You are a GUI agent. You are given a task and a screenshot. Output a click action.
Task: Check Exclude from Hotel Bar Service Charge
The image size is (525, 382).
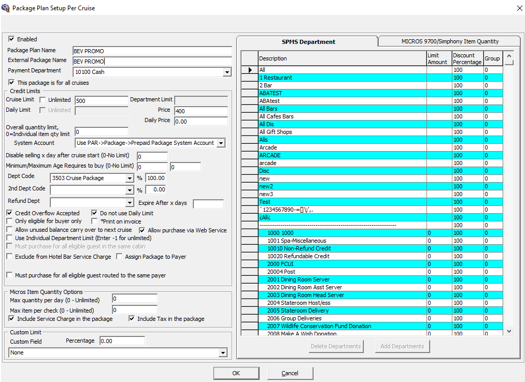[9, 256]
